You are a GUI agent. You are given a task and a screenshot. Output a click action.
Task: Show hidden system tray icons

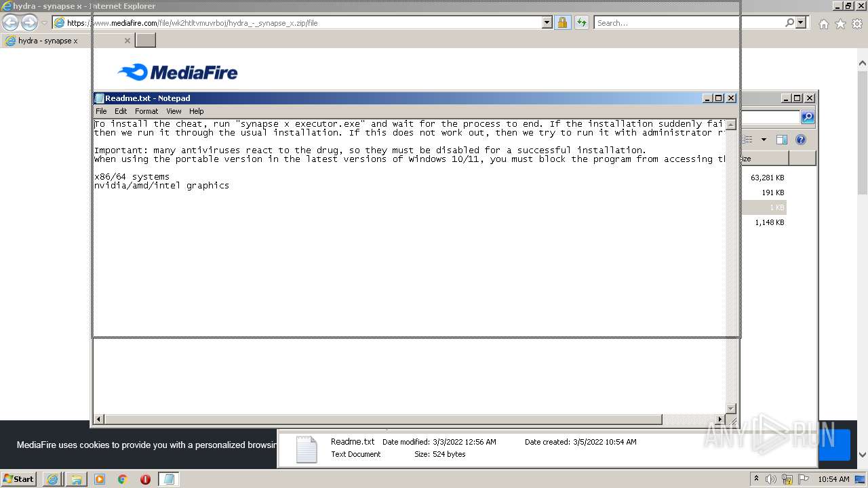757,479
